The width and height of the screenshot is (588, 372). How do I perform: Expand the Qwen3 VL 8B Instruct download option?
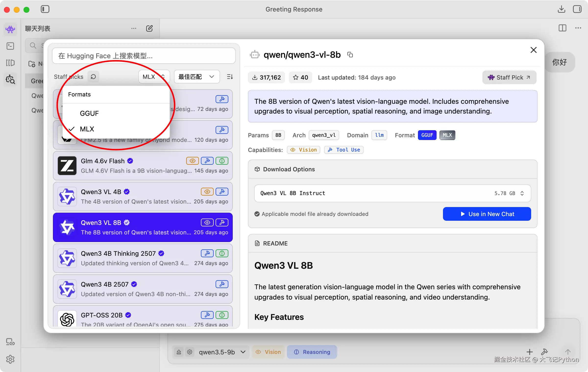pos(392,193)
